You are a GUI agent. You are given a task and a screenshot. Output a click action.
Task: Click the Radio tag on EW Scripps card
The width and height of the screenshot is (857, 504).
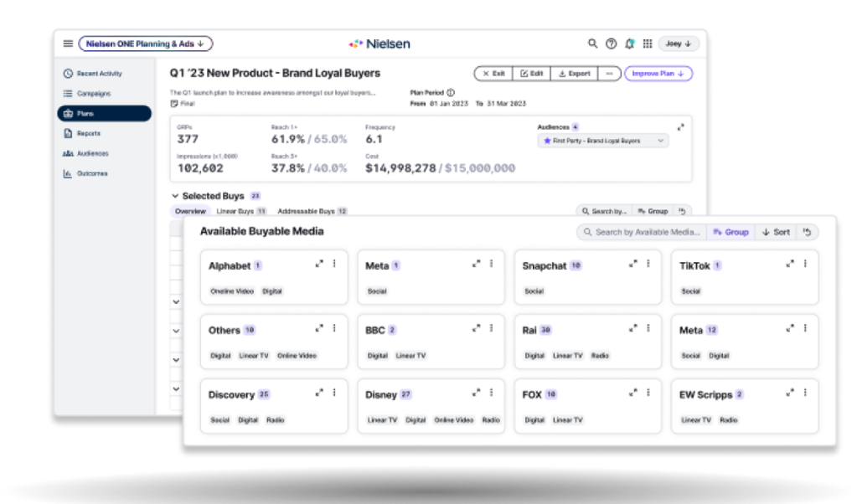(x=729, y=420)
